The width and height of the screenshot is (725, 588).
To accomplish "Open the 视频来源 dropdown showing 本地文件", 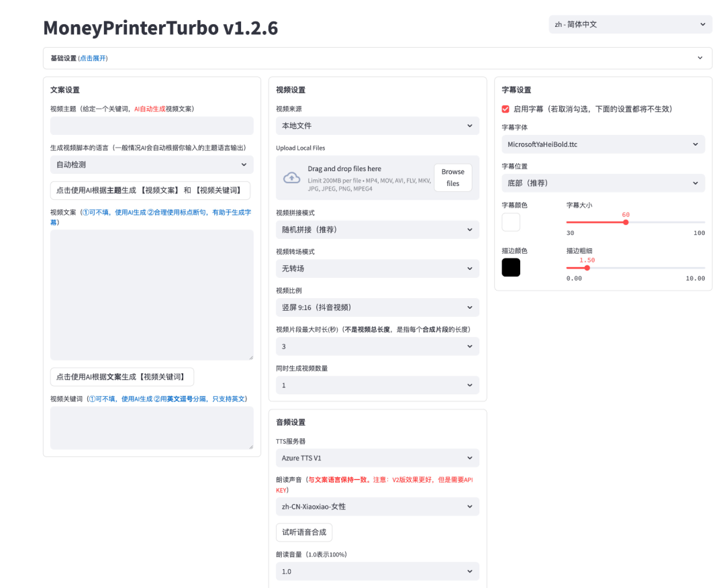I will [x=377, y=126].
